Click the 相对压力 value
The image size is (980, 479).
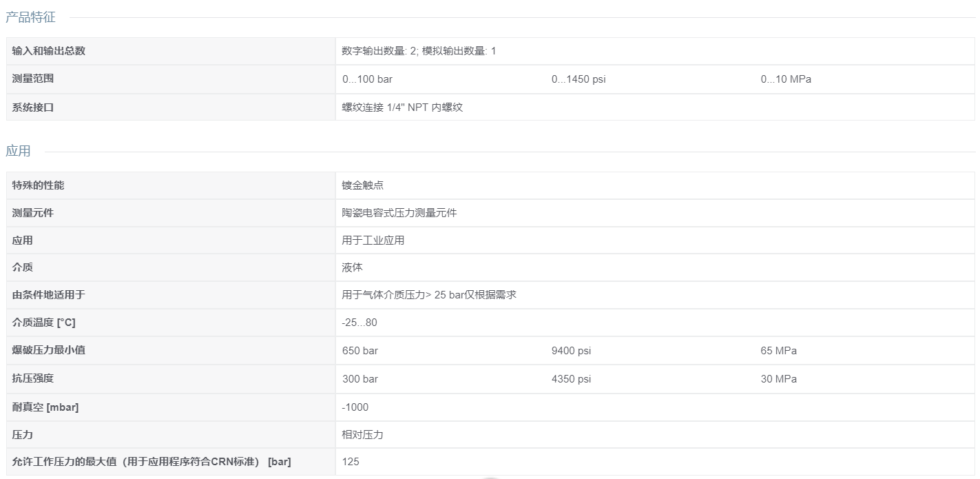click(x=363, y=435)
